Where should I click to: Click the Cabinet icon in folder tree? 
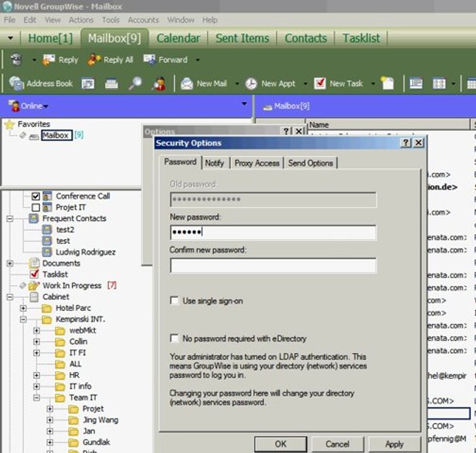(x=34, y=297)
